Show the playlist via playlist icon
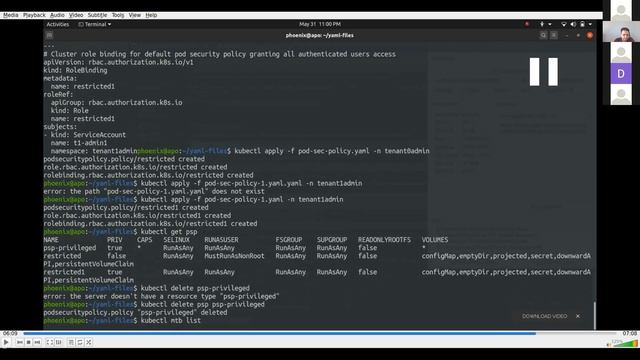Viewport: 640px width, 360px height. pyautogui.click(x=71, y=342)
